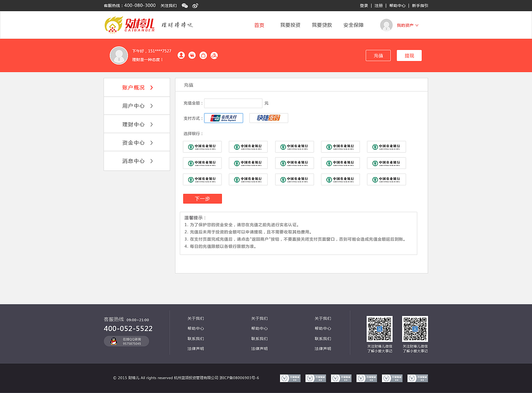Screen dimensions: 532x393
Task: Click the lock security icon in the red banner
Action: (203, 55)
